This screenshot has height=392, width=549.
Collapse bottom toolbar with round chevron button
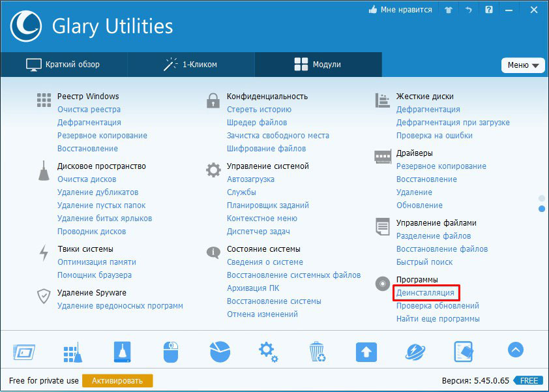[515, 350]
